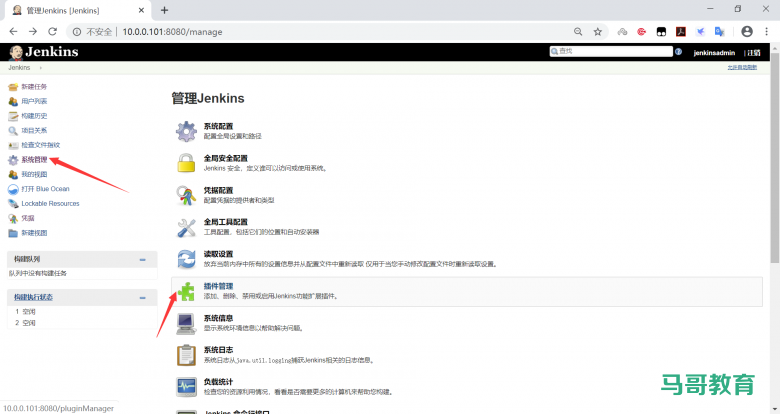This screenshot has height=414, width=780.
Task: Click the 负载统计 chart icon
Action: coord(186,387)
